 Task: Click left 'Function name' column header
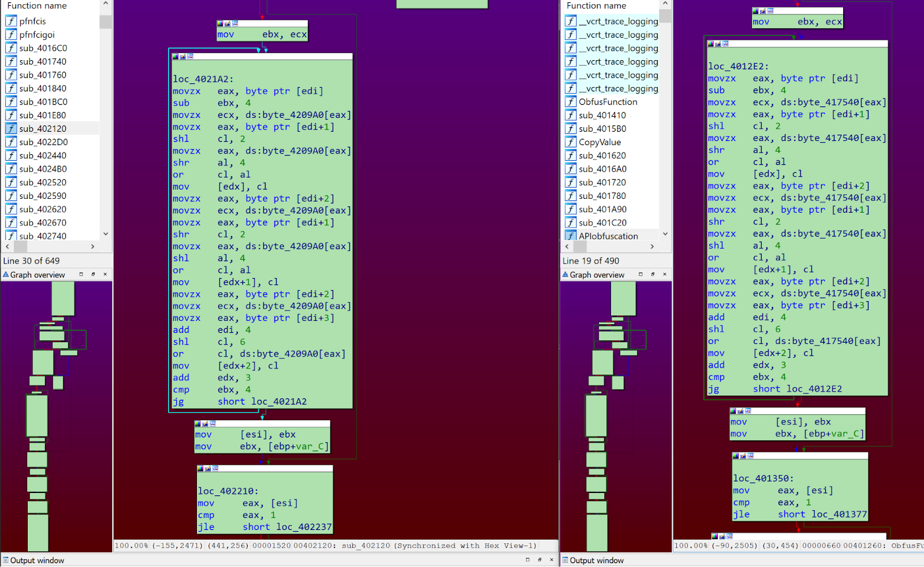[x=37, y=6]
